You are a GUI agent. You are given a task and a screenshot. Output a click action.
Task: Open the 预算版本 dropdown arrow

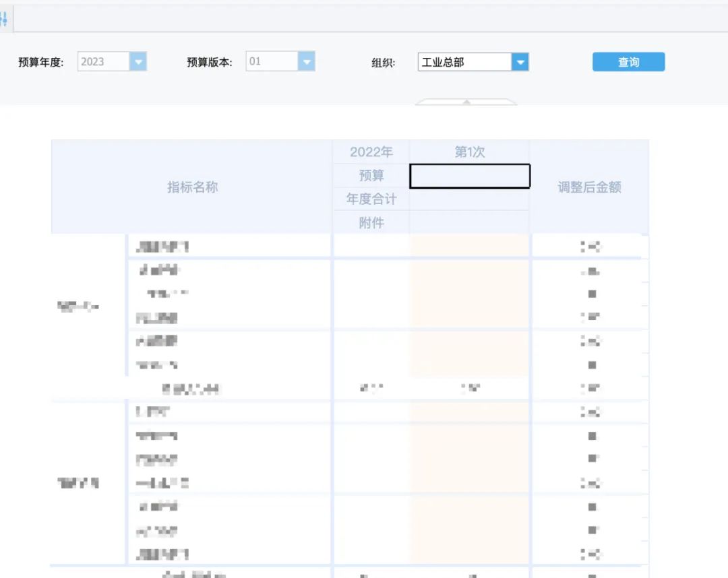pos(306,61)
